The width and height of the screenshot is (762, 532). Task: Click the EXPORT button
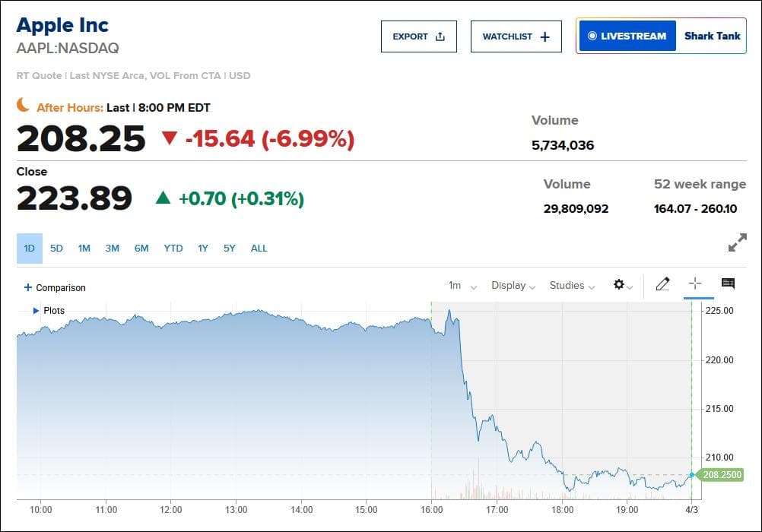tap(419, 36)
